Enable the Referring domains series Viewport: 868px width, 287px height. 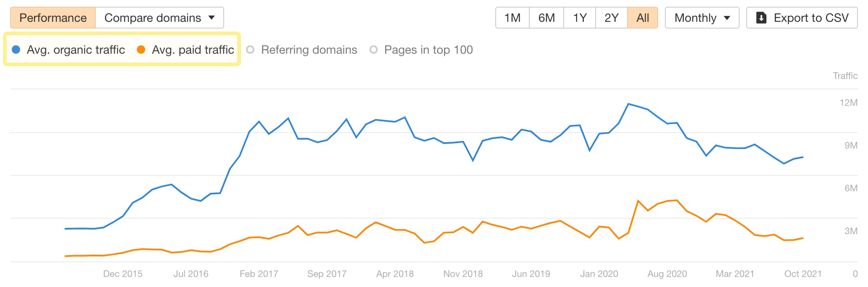point(309,50)
